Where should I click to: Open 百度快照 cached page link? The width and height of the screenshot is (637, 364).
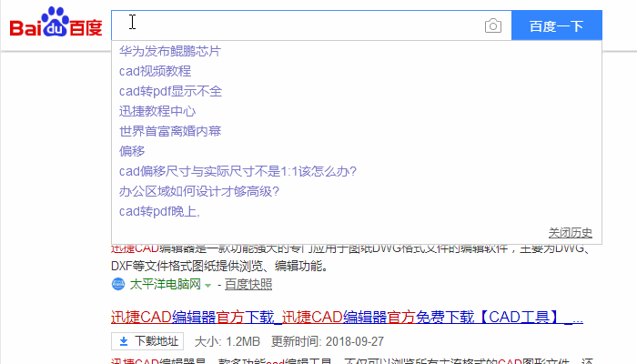248,284
